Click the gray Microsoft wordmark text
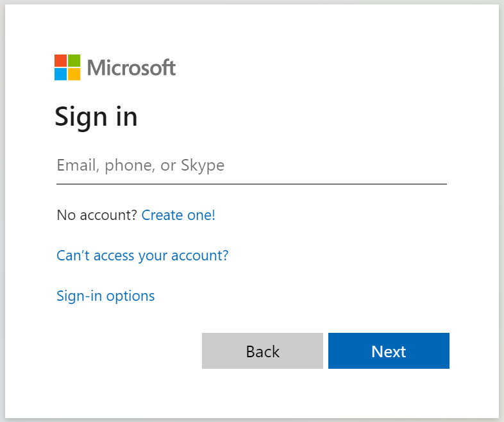Image resolution: width=504 pixels, height=422 pixels. pos(131,67)
